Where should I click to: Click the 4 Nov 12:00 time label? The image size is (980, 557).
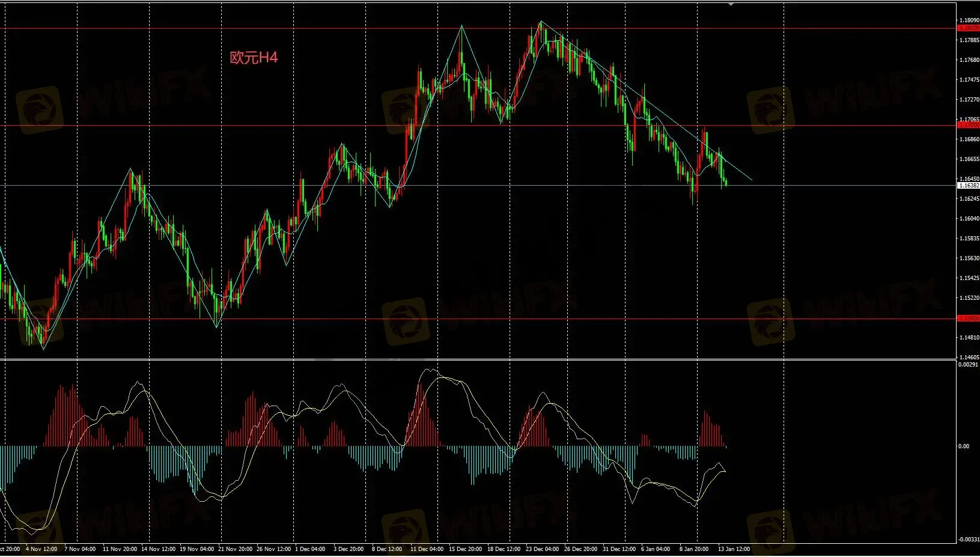point(41,549)
